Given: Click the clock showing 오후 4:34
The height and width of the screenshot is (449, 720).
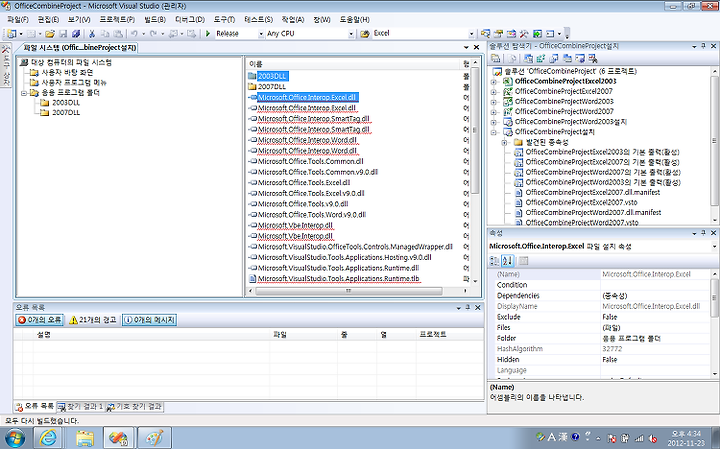Looking at the screenshot, I should 686,434.
